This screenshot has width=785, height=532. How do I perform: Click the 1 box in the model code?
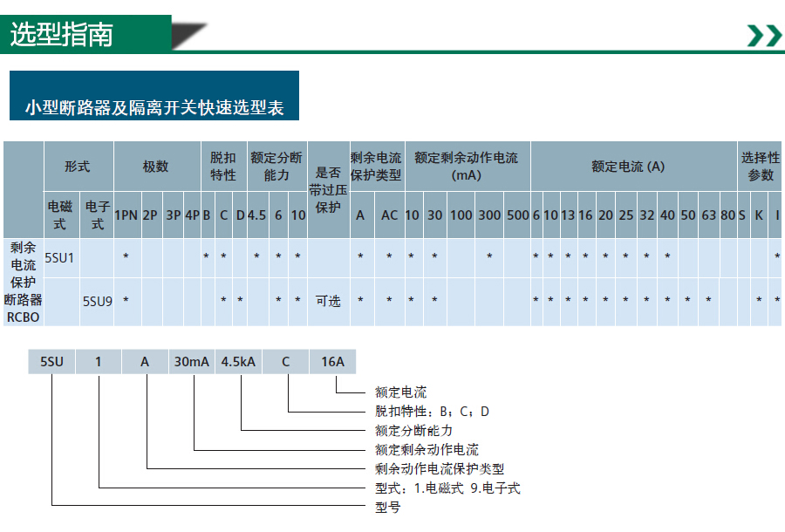pyautogui.click(x=99, y=361)
